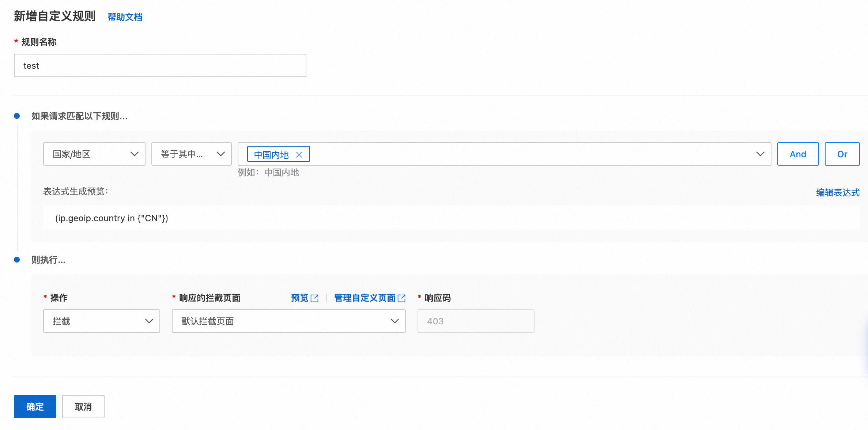Click the external link icon beside 管理自定义页面
The image size is (868, 430).
coord(401,298)
